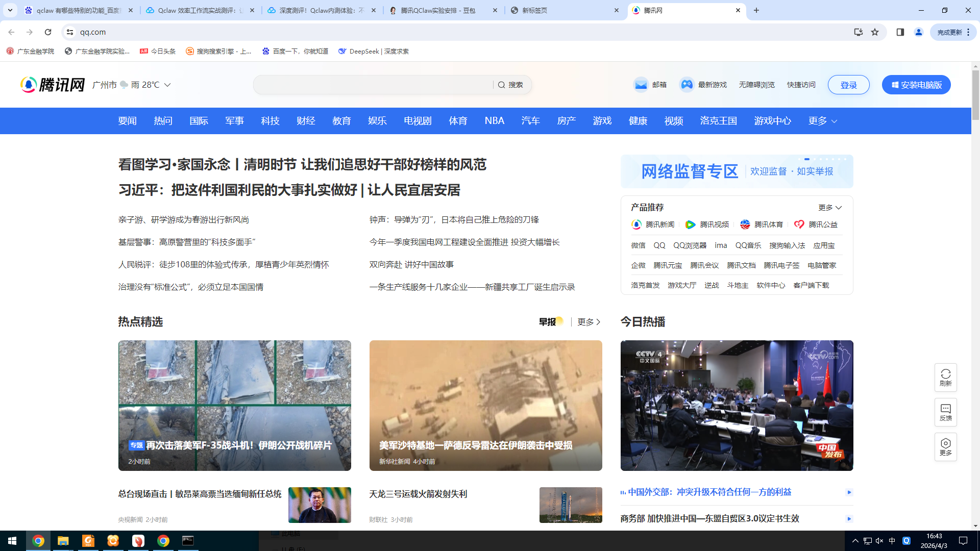This screenshot has height=551, width=980.
Task: Expand 更多 in the product recommendations panel
Action: tap(830, 208)
